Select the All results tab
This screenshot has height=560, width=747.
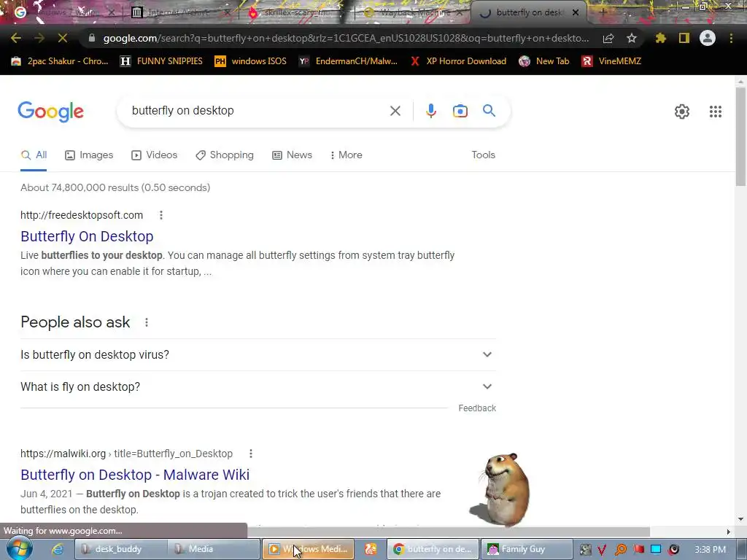coord(34,155)
